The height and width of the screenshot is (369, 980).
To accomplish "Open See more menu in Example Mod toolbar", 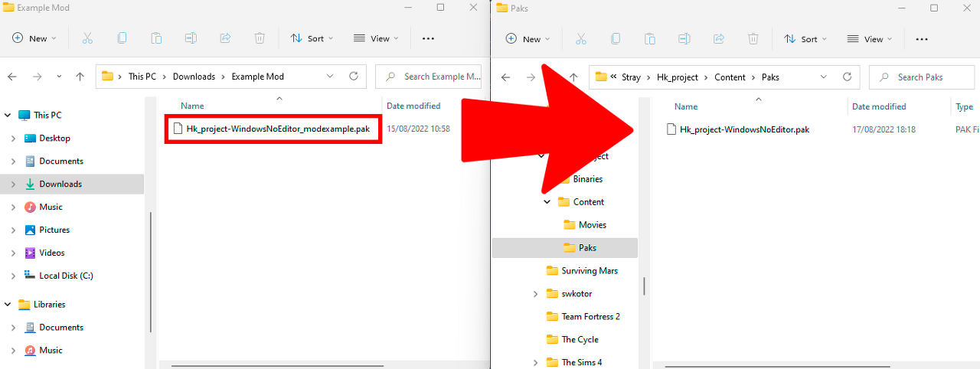I will (428, 38).
